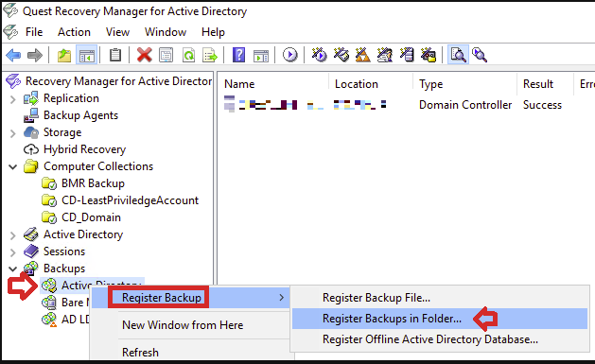Click the green Refresh toolbar icon

coord(188,56)
